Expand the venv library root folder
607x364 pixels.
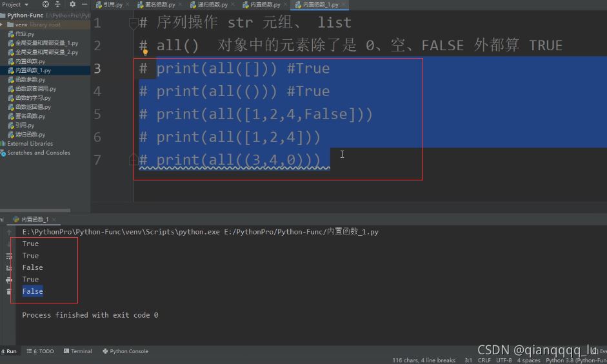coord(2,24)
